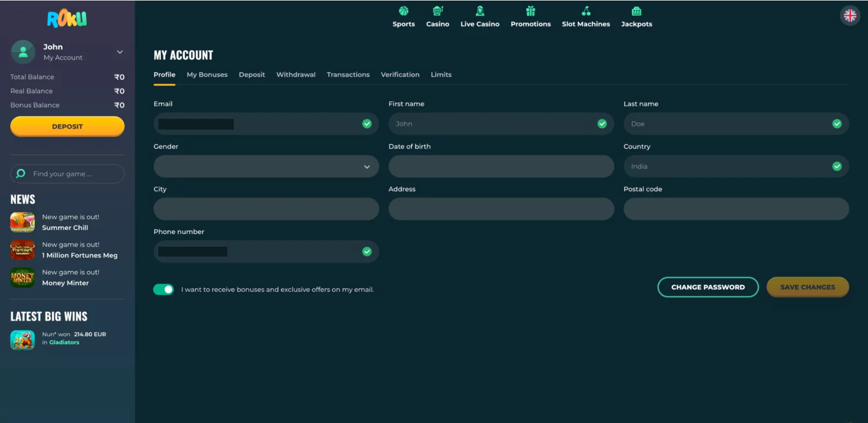Open Live Casino dealer icon
The width and height of the screenshot is (868, 423).
pyautogui.click(x=480, y=11)
